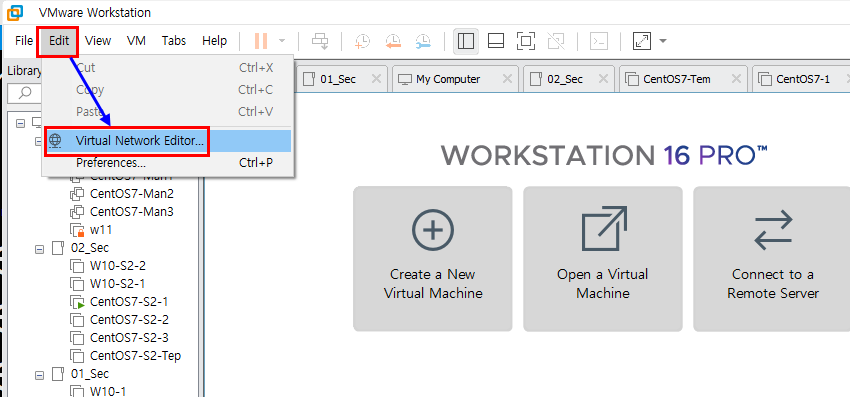Open the Help menu
850x397 pixels.
coord(214,41)
